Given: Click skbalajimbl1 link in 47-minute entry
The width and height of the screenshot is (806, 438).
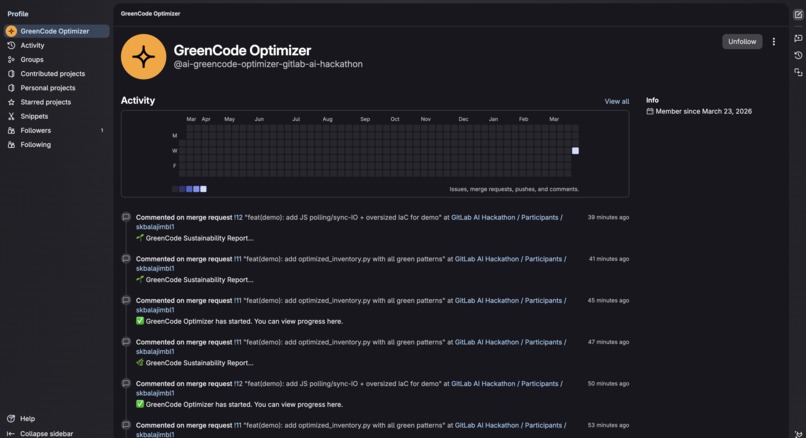Looking at the screenshot, I should pos(155,352).
